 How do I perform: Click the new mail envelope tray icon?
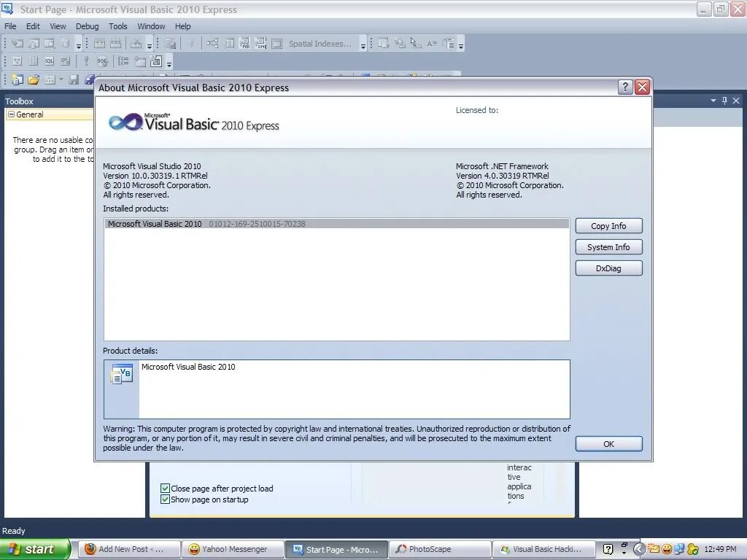(654, 549)
